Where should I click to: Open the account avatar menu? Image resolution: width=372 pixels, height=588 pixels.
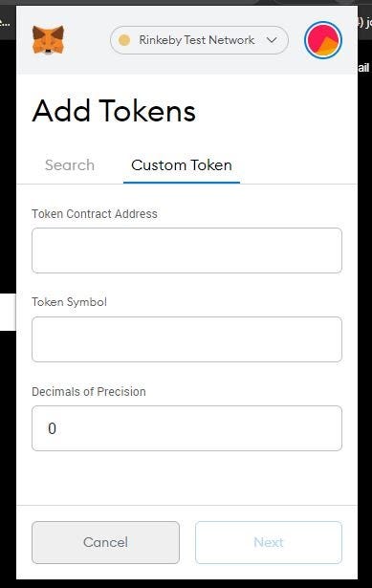[x=323, y=40]
